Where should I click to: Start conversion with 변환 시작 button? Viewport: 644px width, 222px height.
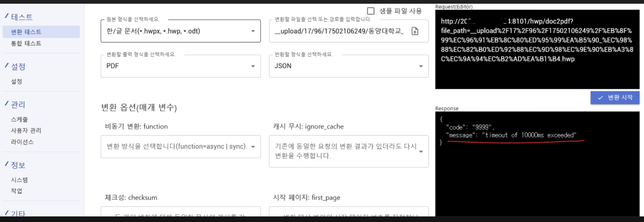(x=615, y=98)
